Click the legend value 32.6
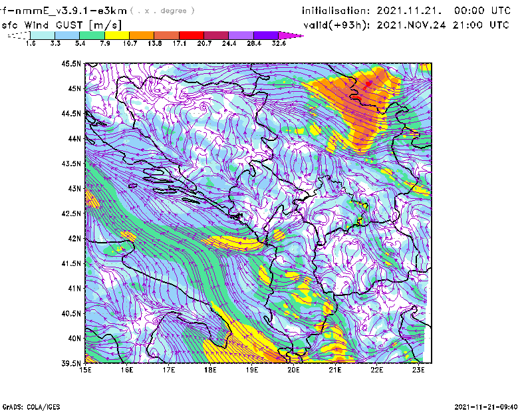This screenshot has width=532, height=411. coord(279,43)
